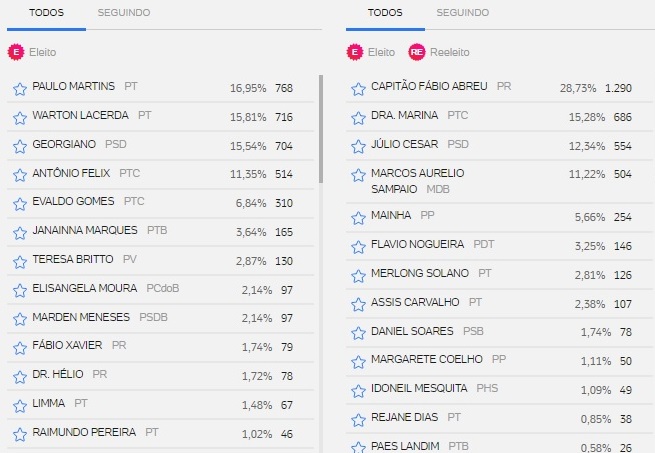Star candidate Mainha PP
Image resolution: width=655 pixels, height=453 pixels.
pyautogui.click(x=358, y=218)
